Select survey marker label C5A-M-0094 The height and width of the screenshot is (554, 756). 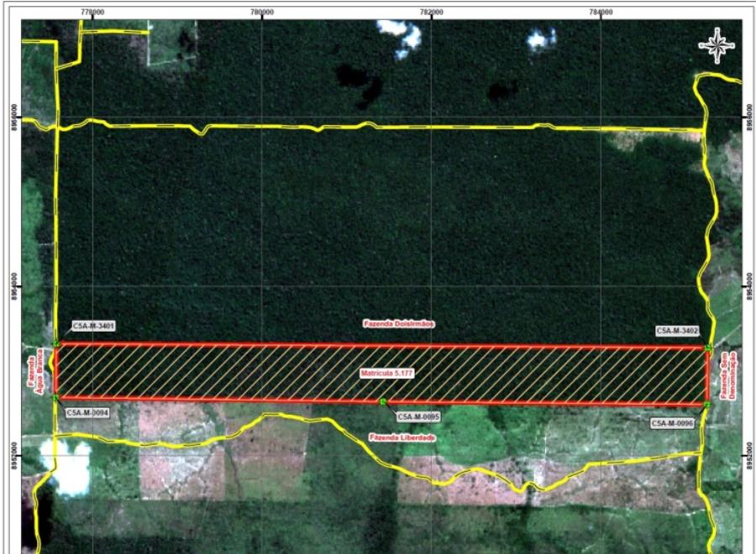pyautogui.click(x=87, y=412)
